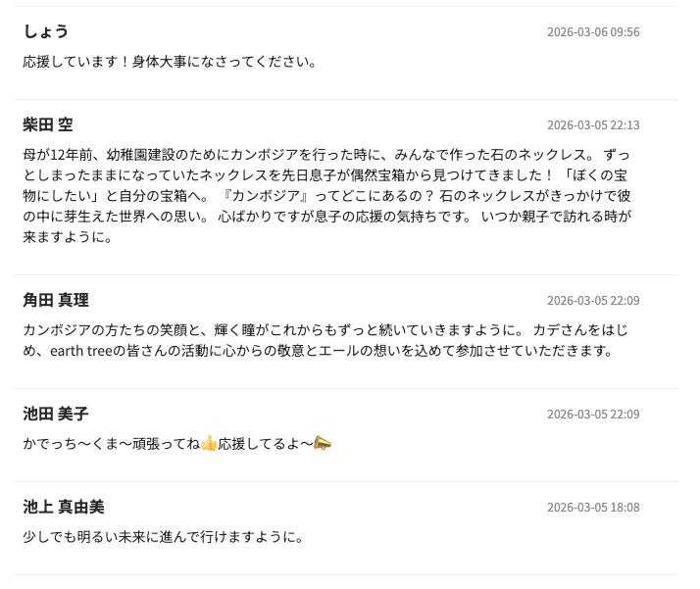Click the commenter name しょう
This screenshot has width=700, height=589.
(45, 31)
